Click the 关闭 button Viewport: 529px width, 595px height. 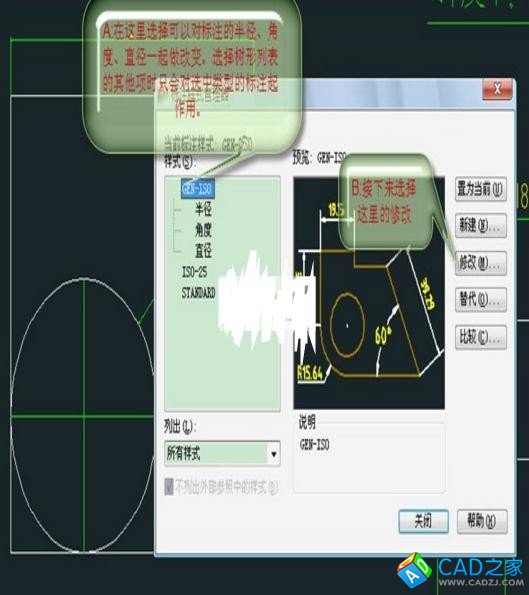pos(424,521)
